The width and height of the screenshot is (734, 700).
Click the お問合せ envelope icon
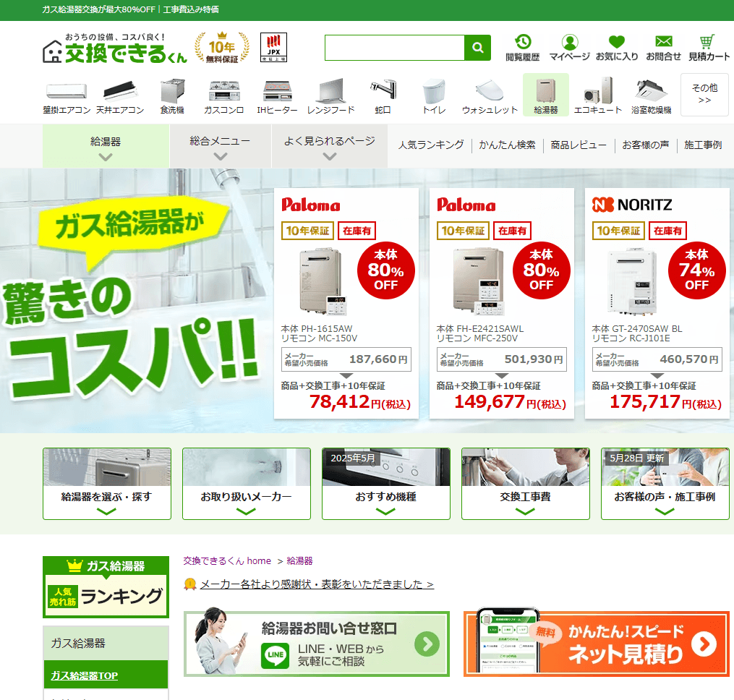[663, 48]
